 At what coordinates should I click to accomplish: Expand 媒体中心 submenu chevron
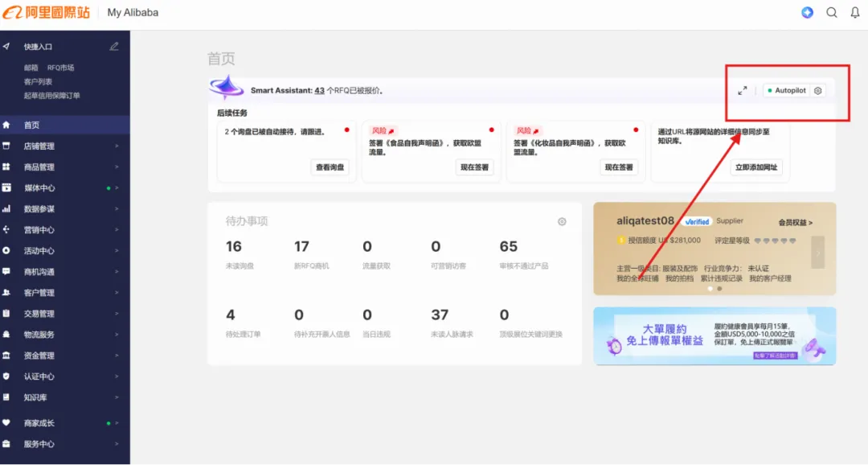pyautogui.click(x=117, y=188)
